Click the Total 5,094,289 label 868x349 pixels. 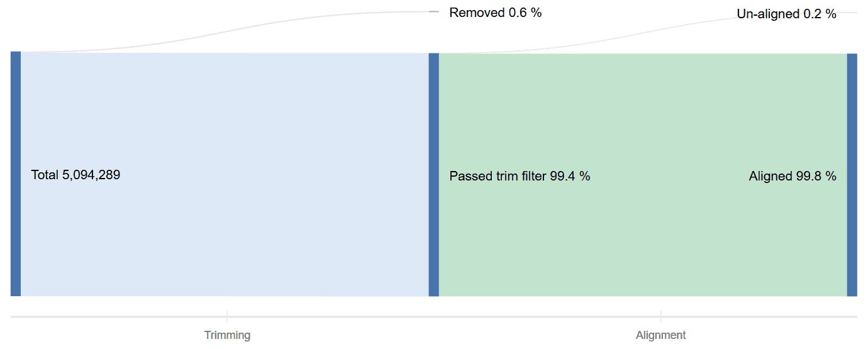click(x=75, y=175)
